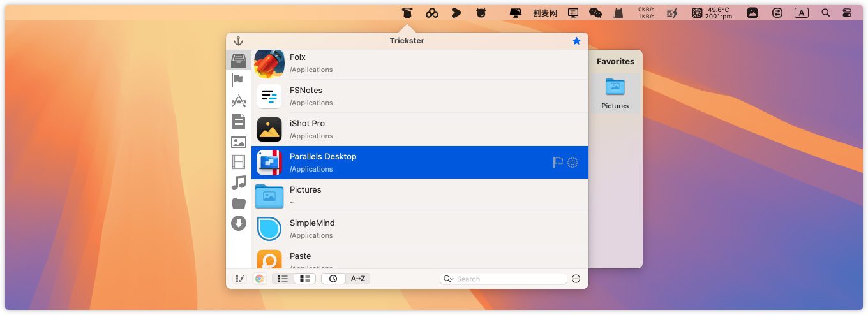Open the Flagged files sidebar filter
868x315 pixels.
(x=238, y=80)
